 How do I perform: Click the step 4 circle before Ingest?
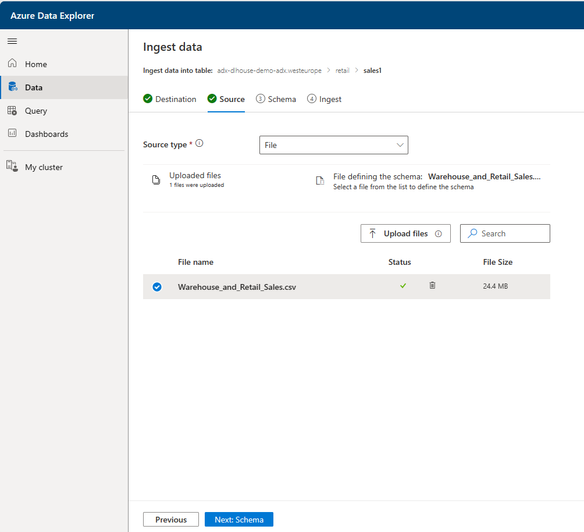point(311,99)
